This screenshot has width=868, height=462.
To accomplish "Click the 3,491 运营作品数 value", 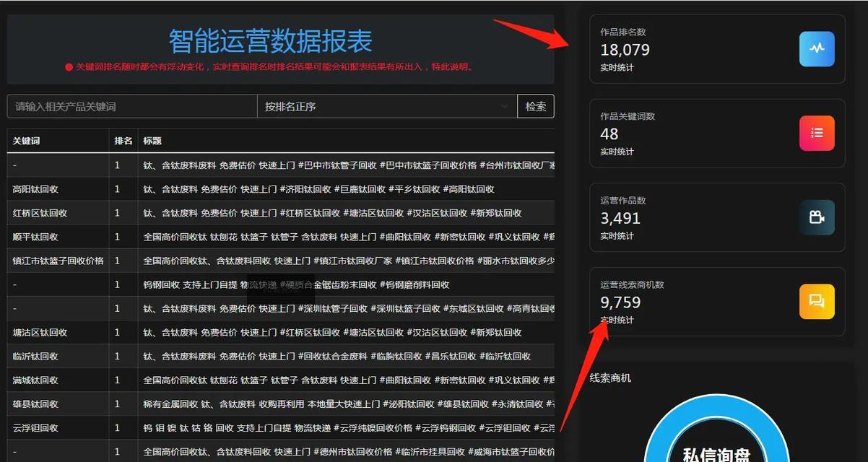I will coord(620,218).
